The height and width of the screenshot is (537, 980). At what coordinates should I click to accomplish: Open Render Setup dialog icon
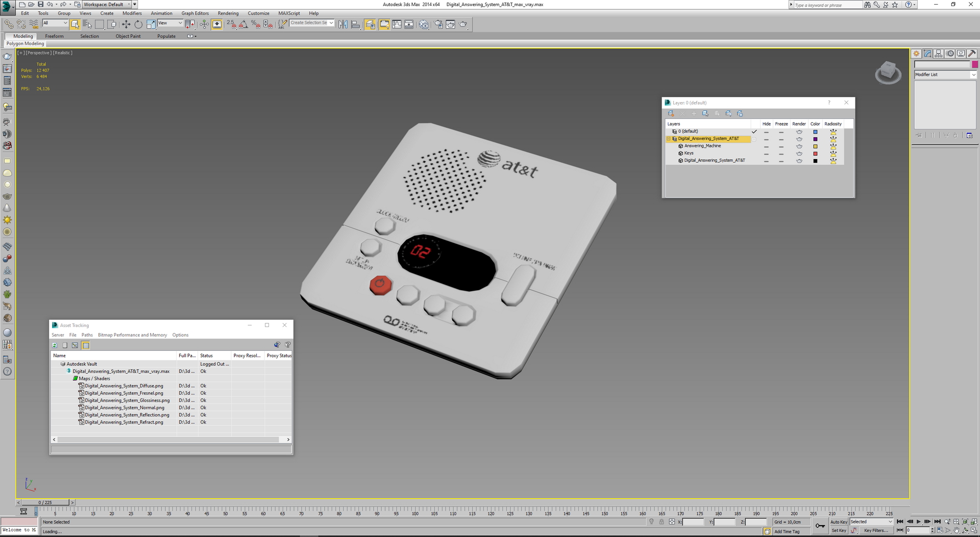(x=438, y=24)
